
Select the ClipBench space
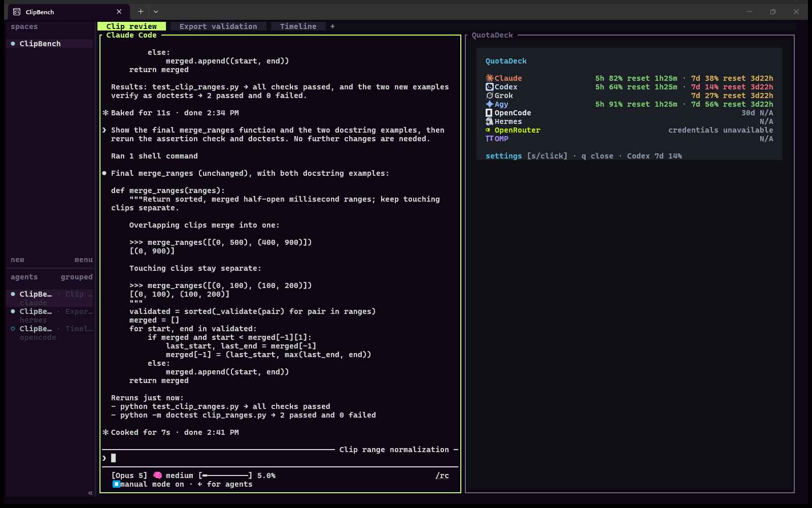[x=49, y=44]
